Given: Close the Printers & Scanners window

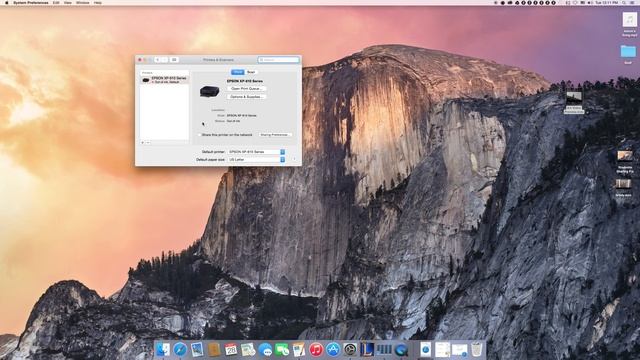Looking at the screenshot, I should click(x=140, y=60).
